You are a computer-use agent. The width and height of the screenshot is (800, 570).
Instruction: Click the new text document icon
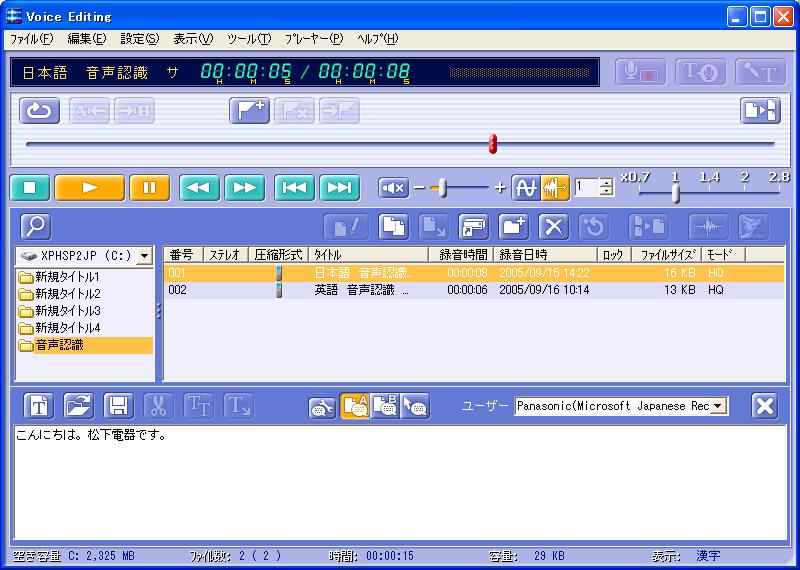point(38,405)
